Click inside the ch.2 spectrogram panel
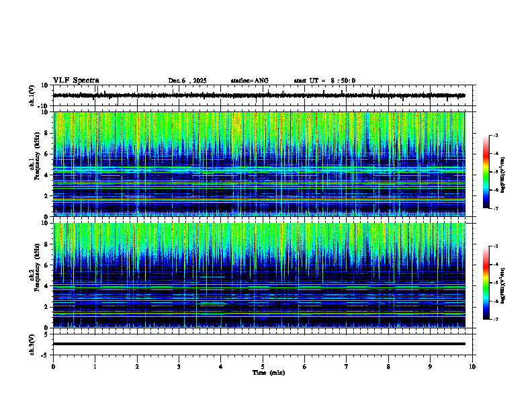The width and height of the screenshot is (532, 411). [259, 275]
